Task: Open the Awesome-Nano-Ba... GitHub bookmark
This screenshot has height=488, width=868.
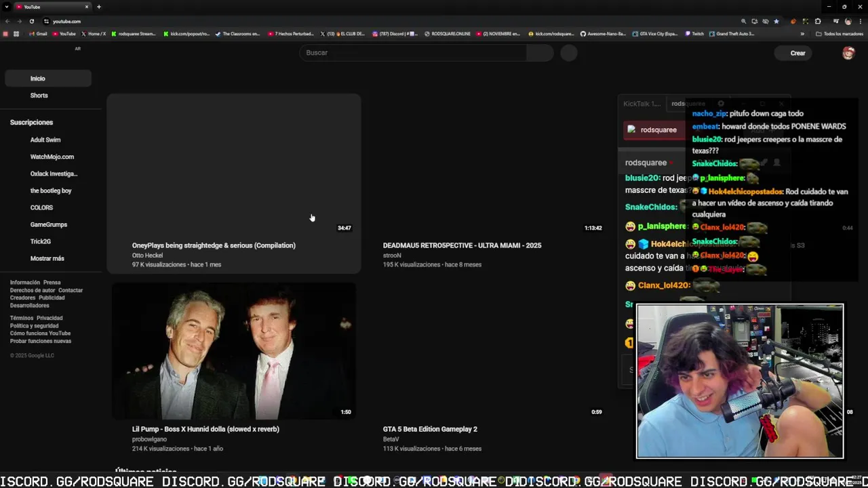Action: point(603,34)
